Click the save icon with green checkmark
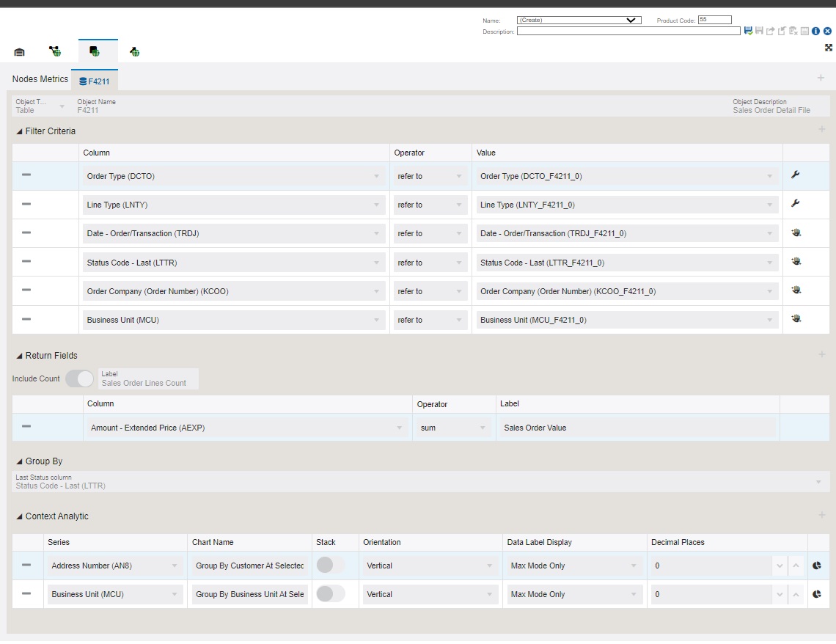Screen dimensions: 836x644 748,32
